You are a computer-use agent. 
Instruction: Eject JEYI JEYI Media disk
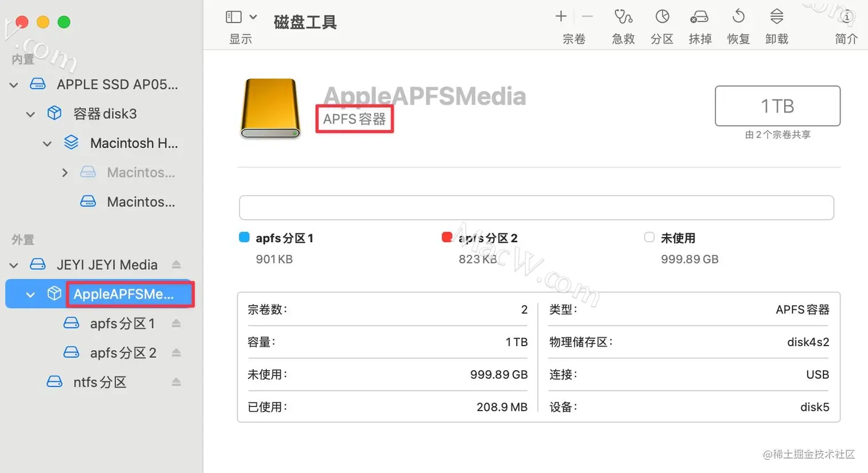pyautogui.click(x=176, y=265)
